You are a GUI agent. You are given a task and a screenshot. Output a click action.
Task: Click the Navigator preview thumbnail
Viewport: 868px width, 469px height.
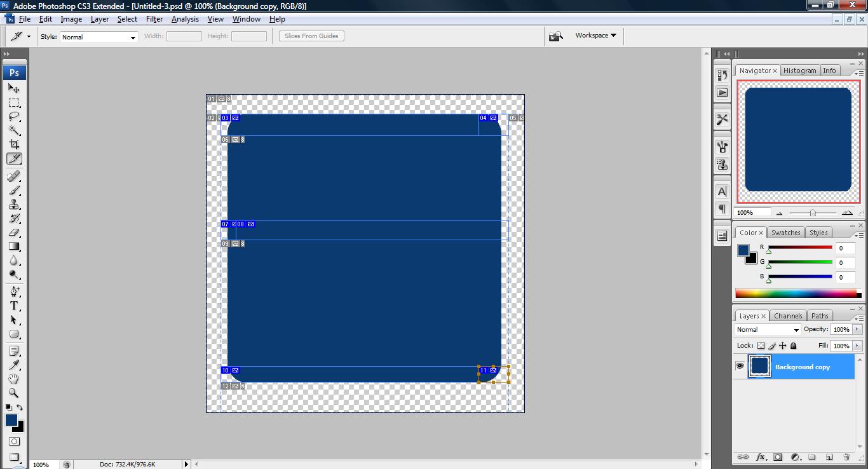798,141
